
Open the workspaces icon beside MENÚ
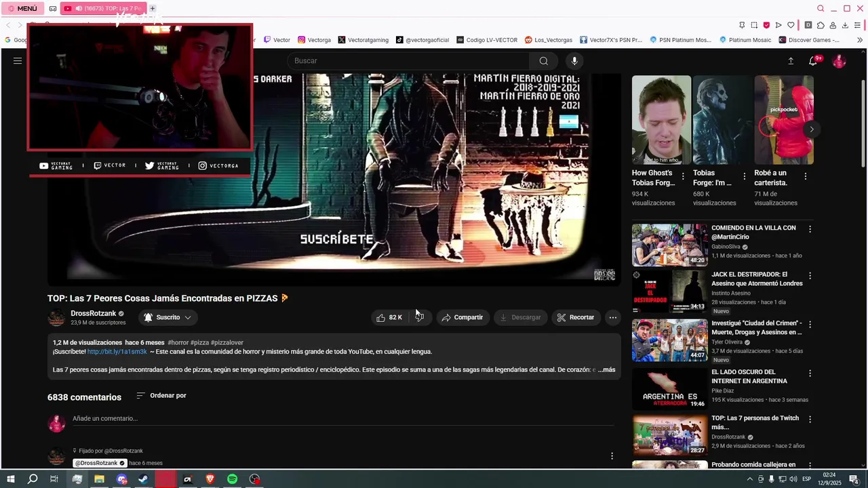pos(53,8)
